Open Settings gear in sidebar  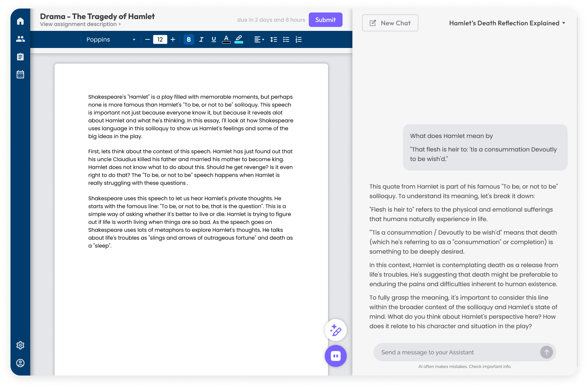click(20, 345)
